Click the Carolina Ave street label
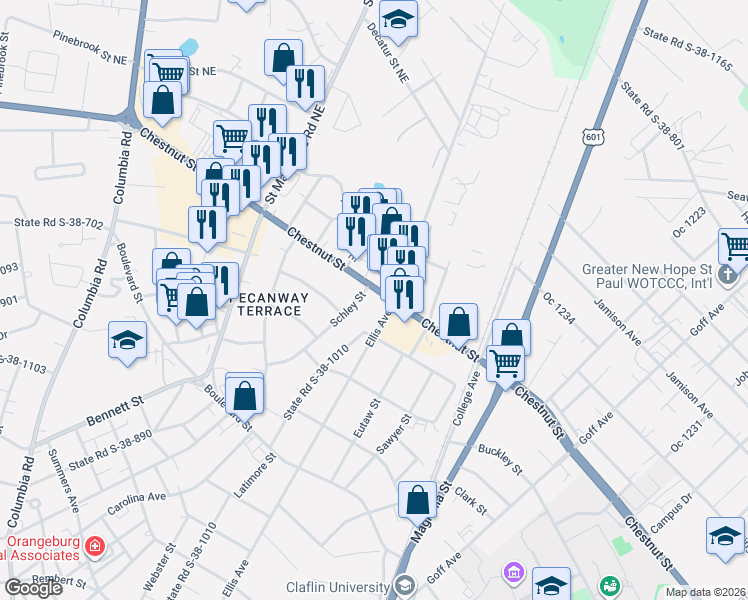 tap(136, 504)
